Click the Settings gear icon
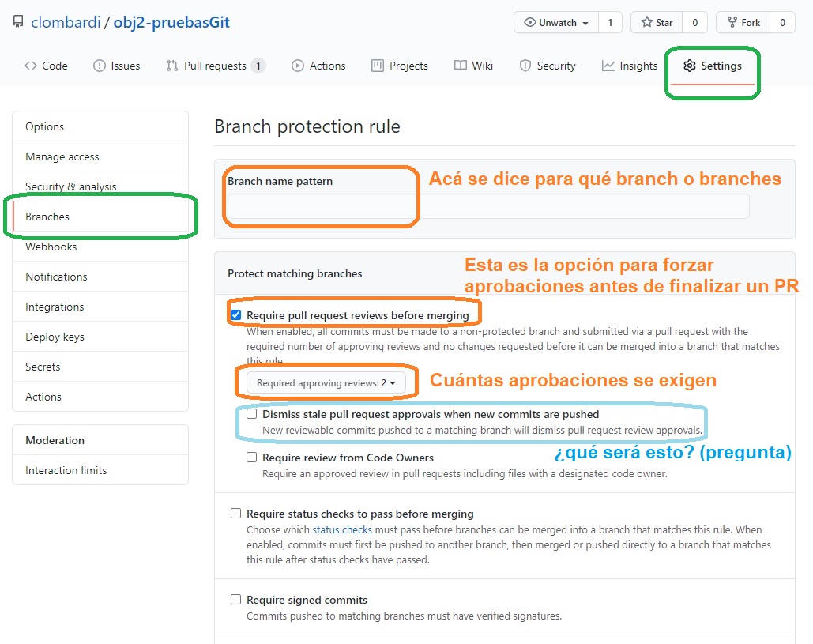 [x=688, y=66]
